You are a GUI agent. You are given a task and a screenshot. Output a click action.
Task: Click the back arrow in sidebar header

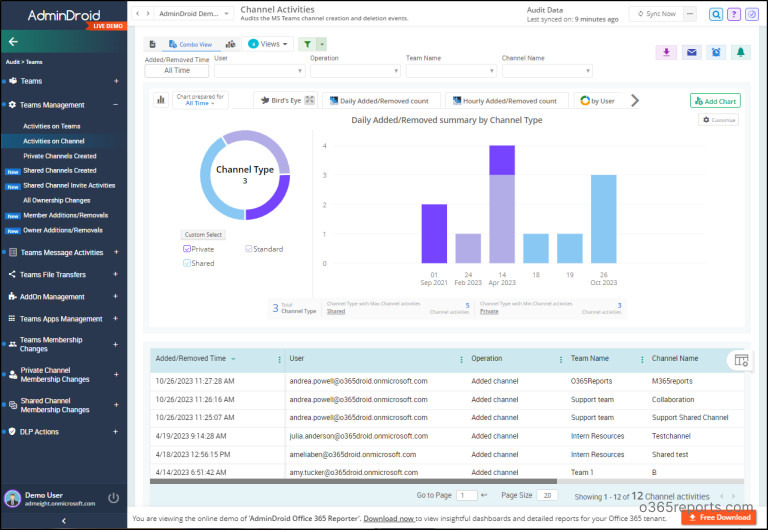point(13,42)
